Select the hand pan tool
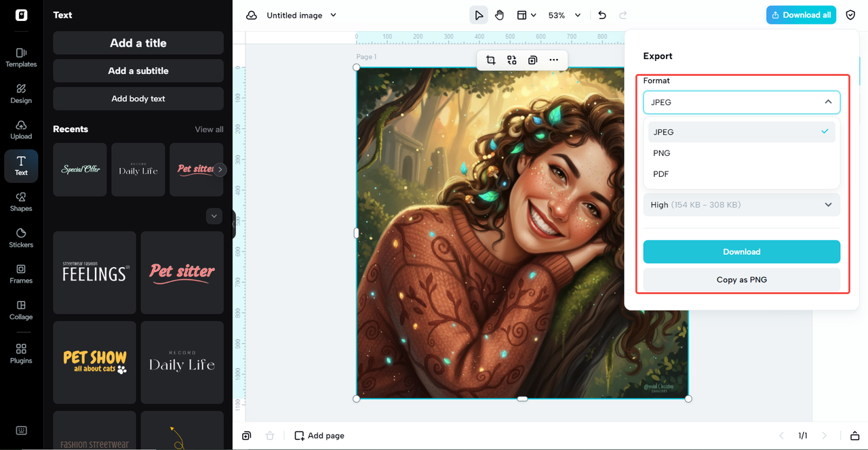868x450 pixels. (x=500, y=15)
